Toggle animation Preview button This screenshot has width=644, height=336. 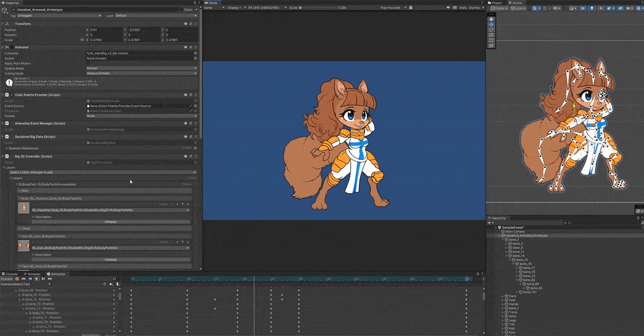pyautogui.click(x=6, y=279)
